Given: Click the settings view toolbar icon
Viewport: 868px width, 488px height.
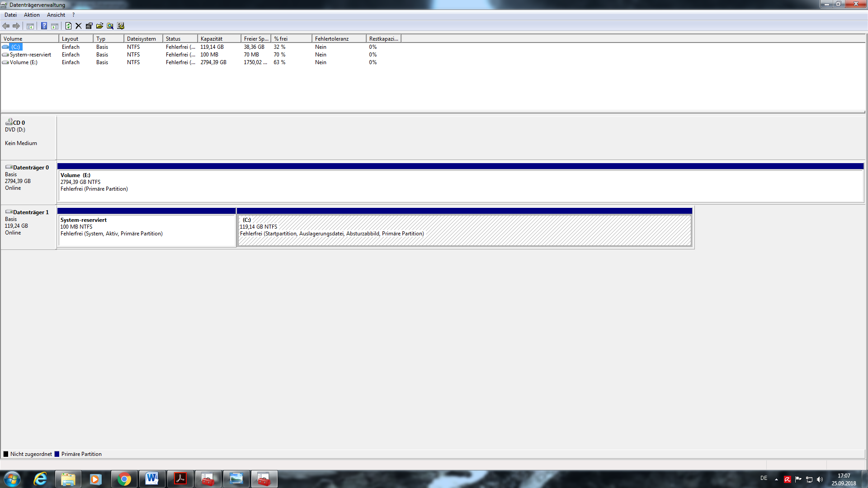Looking at the screenshot, I should tap(121, 26).
